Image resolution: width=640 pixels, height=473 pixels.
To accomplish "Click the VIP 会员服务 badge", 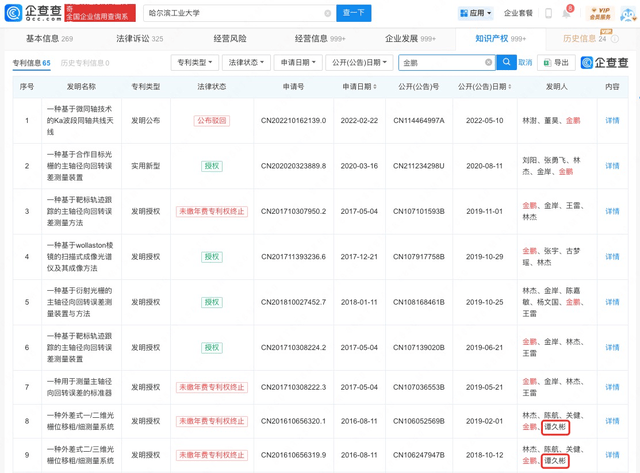I will pyautogui.click(x=598, y=13).
